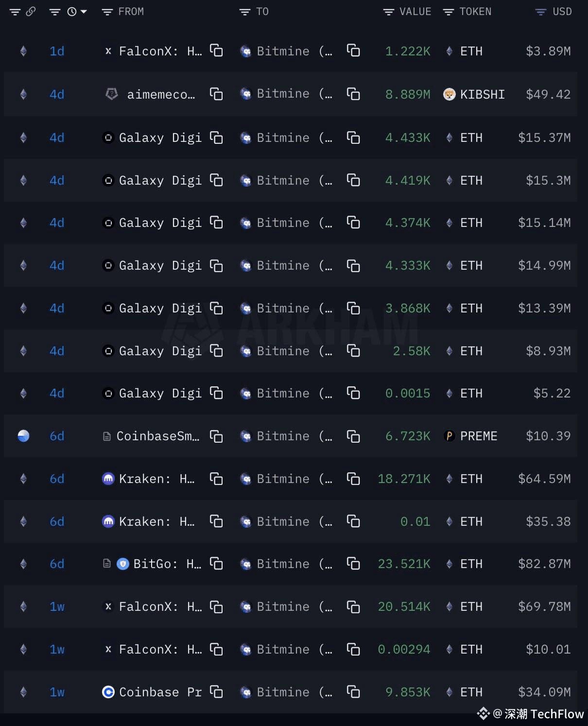
Task: Copy the aimemeco sender address
Action: [216, 93]
